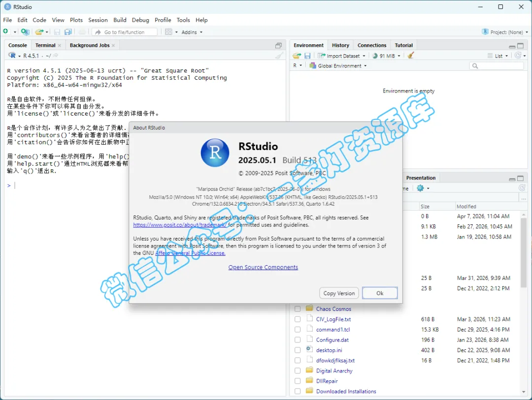Open the Global Environment dropdown
This screenshot has height=400, width=532.
pos(338,66)
